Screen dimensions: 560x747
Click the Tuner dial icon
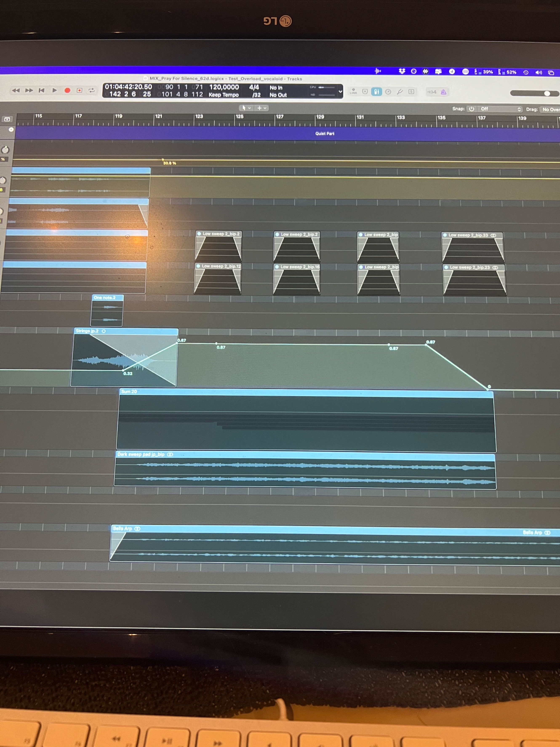(x=388, y=92)
